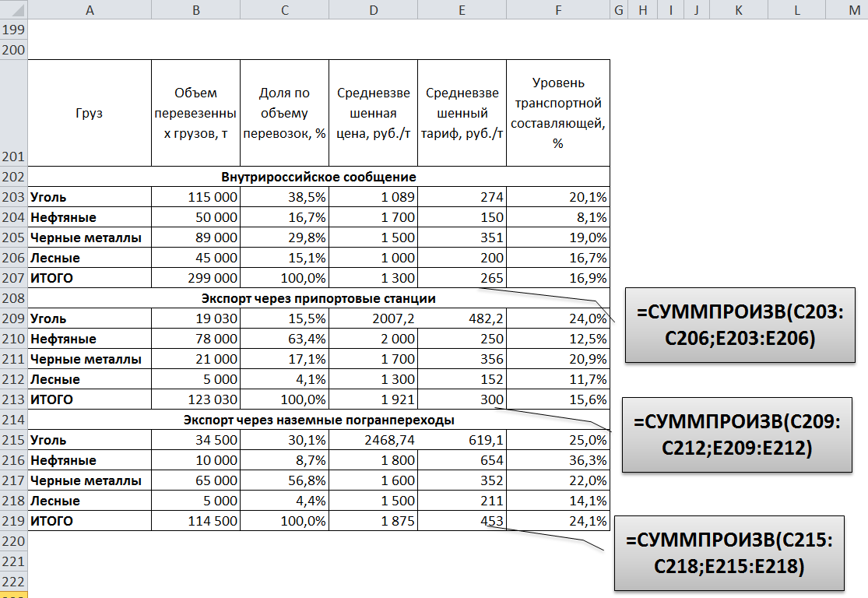The image size is (868, 598).
Task: Select column D header
Action: pyautogui.click(x=374, y=10)
